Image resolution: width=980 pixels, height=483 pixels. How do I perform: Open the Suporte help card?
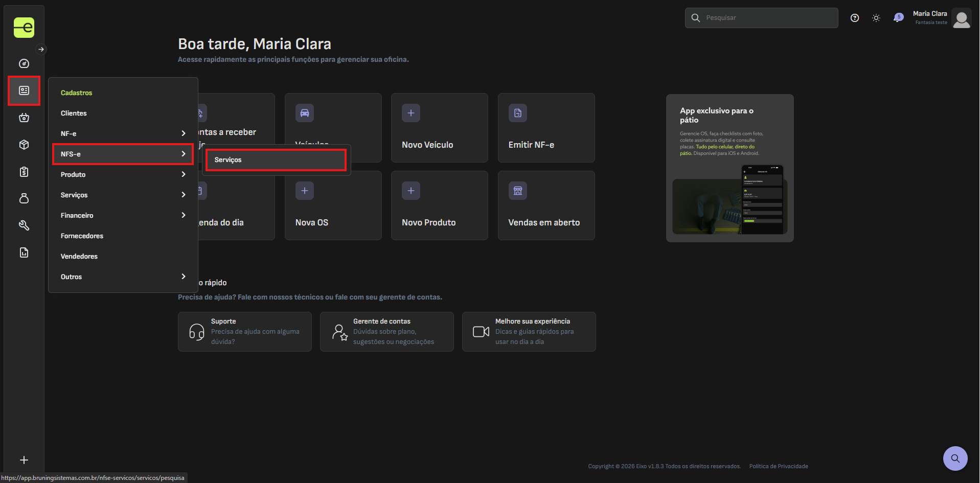coord(245,332)
